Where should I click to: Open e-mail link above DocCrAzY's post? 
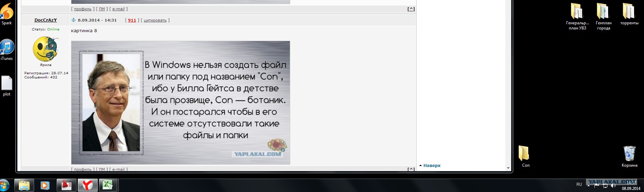point(118,9)
